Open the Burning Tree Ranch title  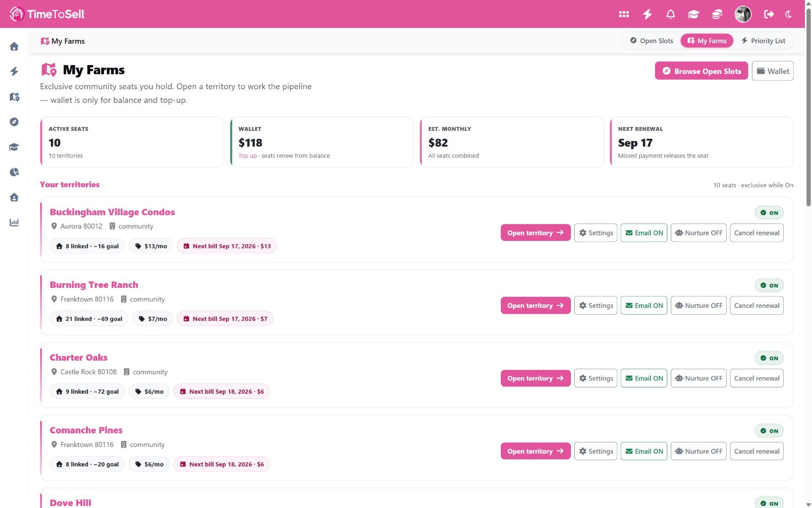(x=94, y=285)
